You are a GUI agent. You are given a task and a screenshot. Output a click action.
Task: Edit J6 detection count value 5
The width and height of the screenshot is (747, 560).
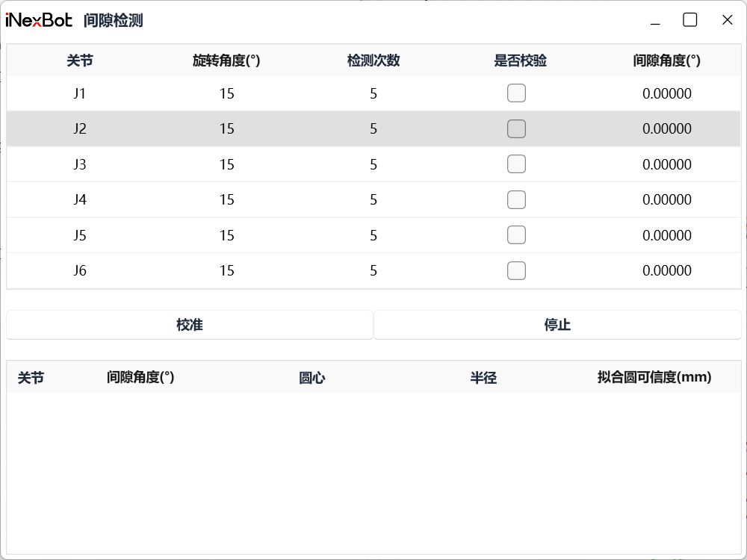(373, 270)
